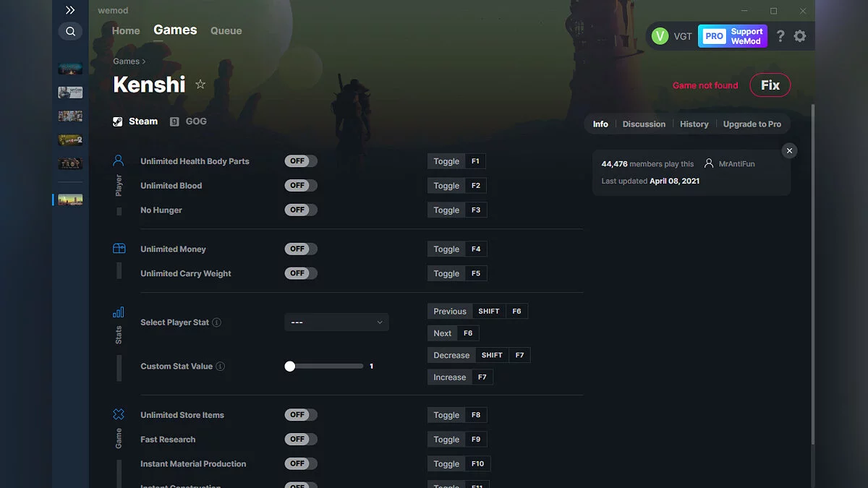This screenshot has height=488, width=868.
Task: Expand the sidebar with double-chevron icon
Action: coord(70,10)
